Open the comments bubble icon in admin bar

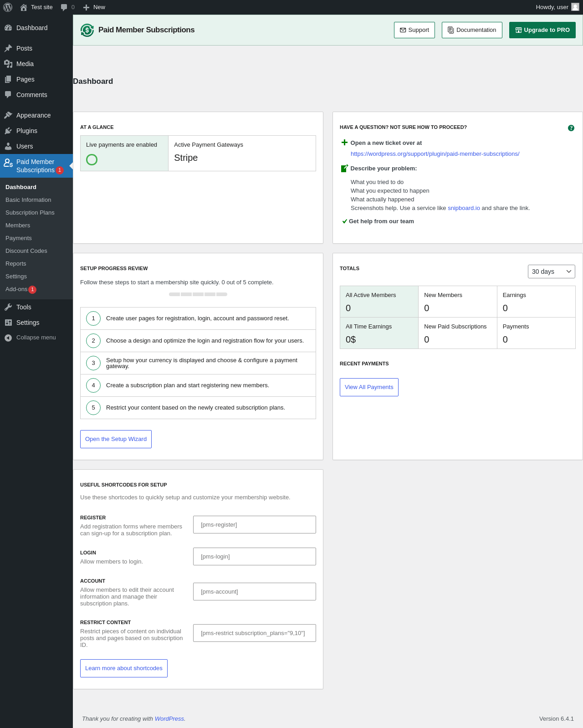[64, 7]
